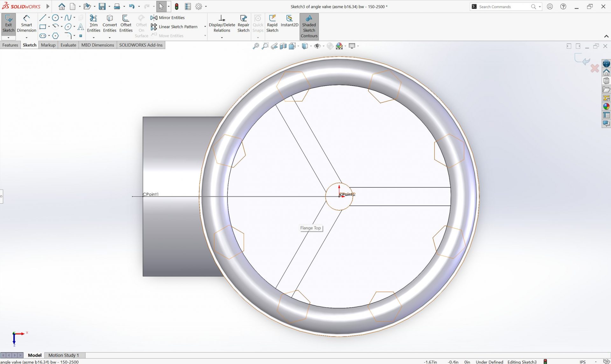611x364 pixels.
Task: Click the Convert Entities tool
Action: [109, 24]
